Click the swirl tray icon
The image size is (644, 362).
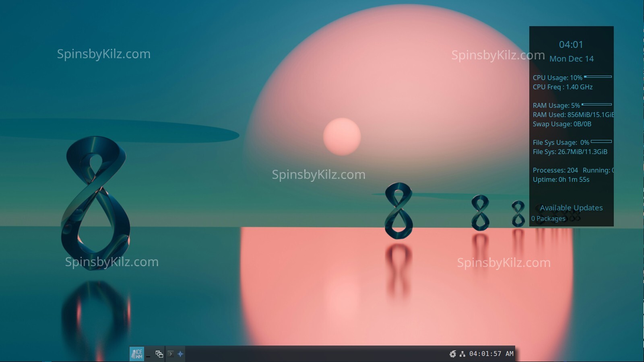click(x=452, y=354)
